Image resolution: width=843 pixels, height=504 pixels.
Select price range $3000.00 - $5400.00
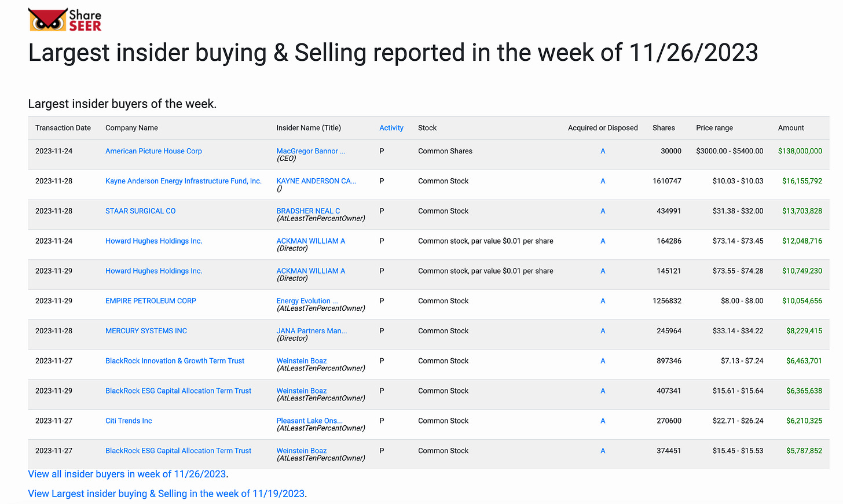click(x=730, y=151)
